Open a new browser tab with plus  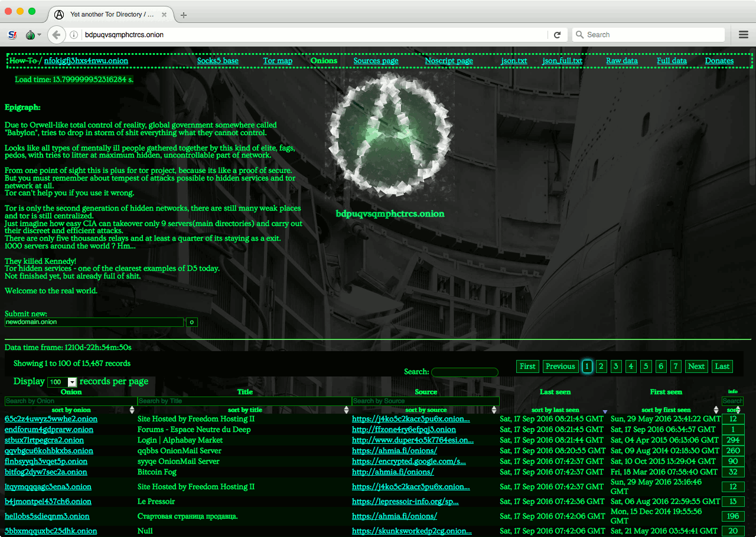184,15
